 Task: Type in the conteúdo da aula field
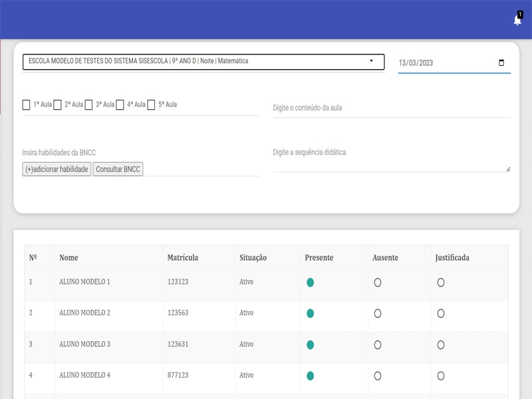[x=391, y=108]
